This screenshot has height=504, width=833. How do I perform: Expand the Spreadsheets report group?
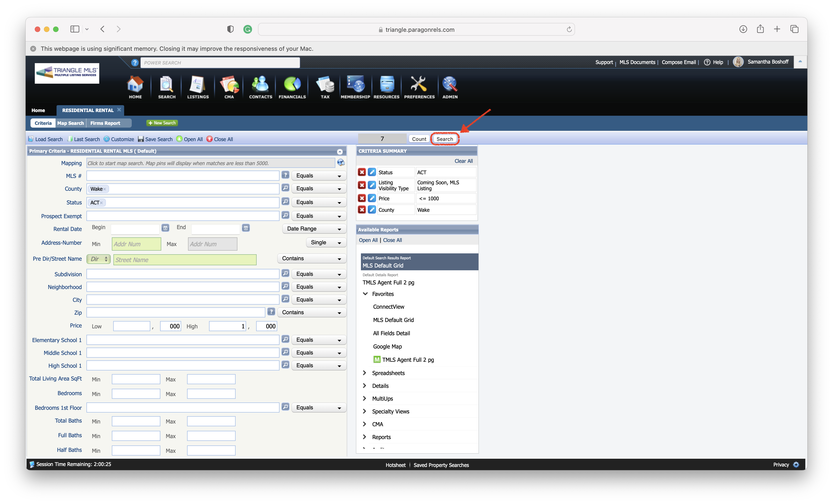click(364, 373)
